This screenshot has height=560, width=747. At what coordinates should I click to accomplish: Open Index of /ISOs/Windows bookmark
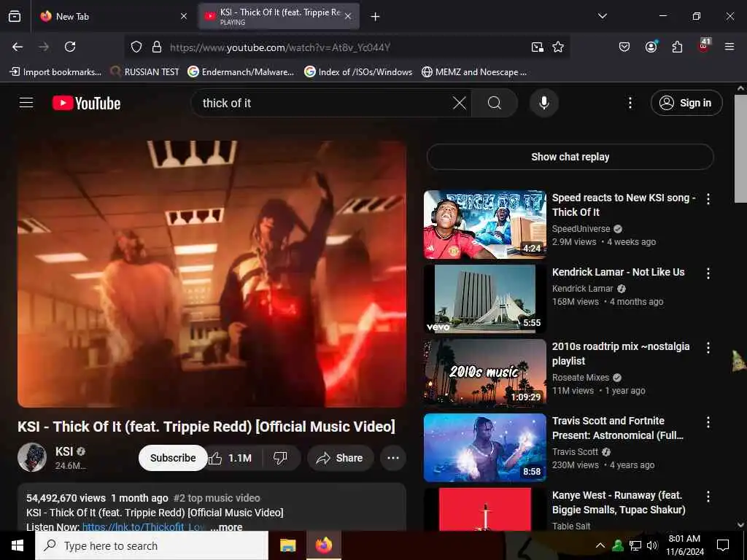pyautogui.click(x=358, y=72)
